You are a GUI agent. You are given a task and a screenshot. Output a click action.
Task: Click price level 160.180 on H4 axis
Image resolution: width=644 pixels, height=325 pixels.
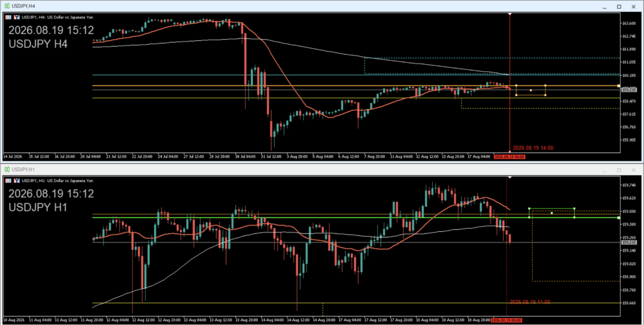click(x=630, y=76)
